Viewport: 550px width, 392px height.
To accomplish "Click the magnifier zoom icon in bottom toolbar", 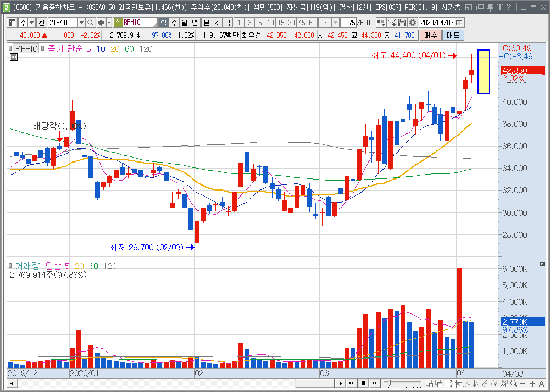I will pyautogui.click(x=514, y=383).
